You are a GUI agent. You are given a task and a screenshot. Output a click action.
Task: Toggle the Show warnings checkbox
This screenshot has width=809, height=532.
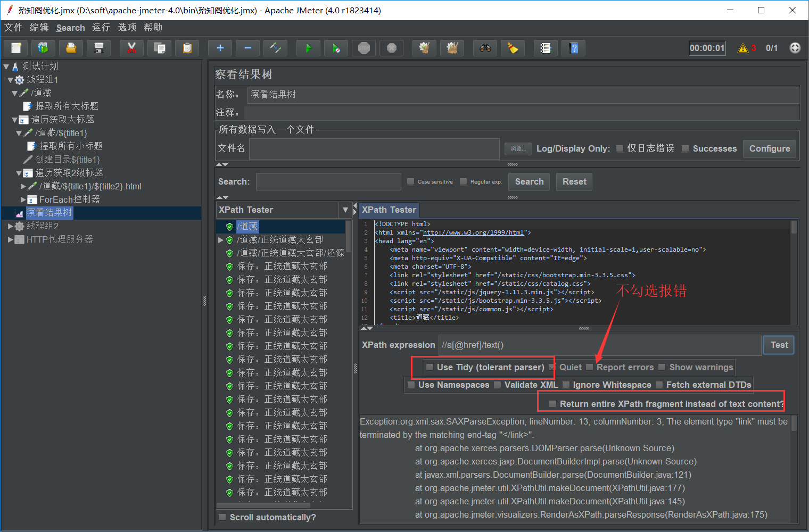[x=662, y=367]
